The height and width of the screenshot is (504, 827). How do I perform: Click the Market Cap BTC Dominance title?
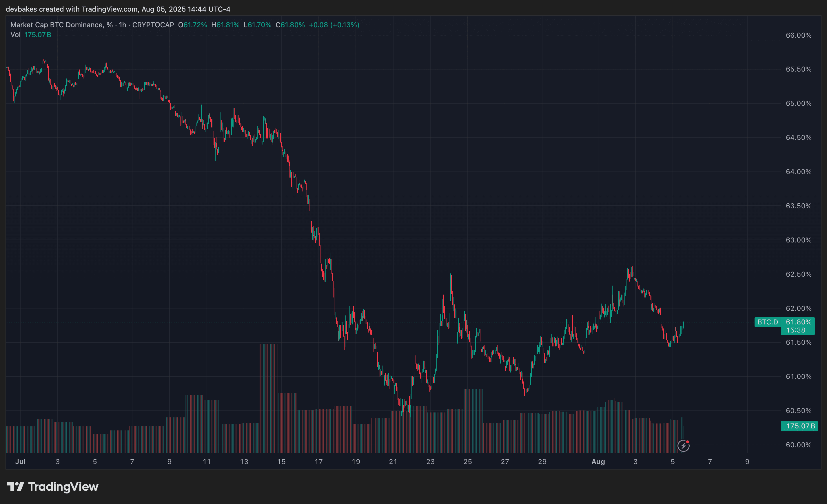pyautogui.click(x=62, y=25)
